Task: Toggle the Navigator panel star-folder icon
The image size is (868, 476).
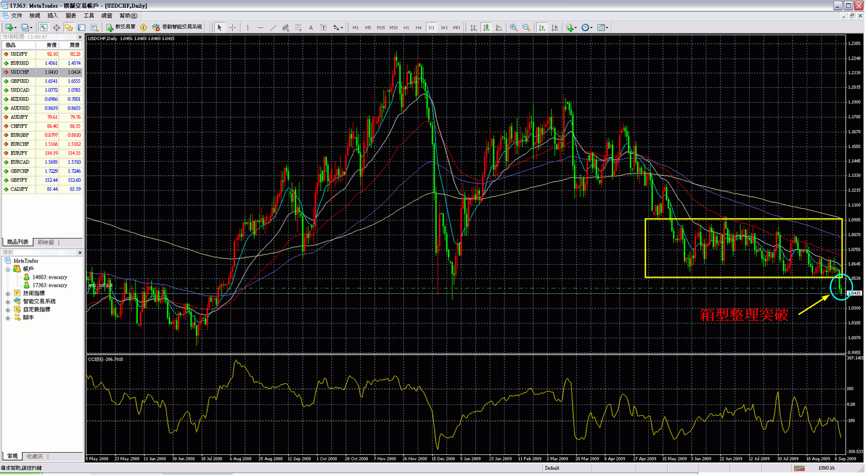Action: (x=69, y=27)
